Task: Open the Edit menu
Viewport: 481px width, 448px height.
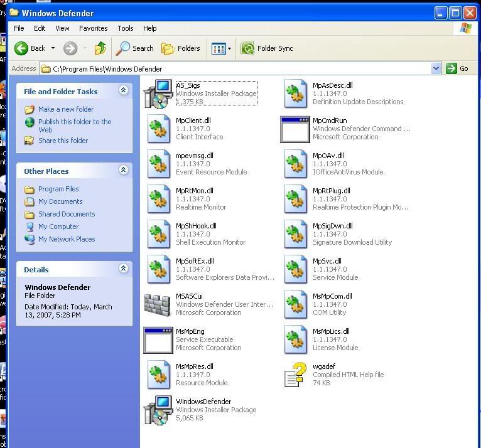Action: pos(40,28)
